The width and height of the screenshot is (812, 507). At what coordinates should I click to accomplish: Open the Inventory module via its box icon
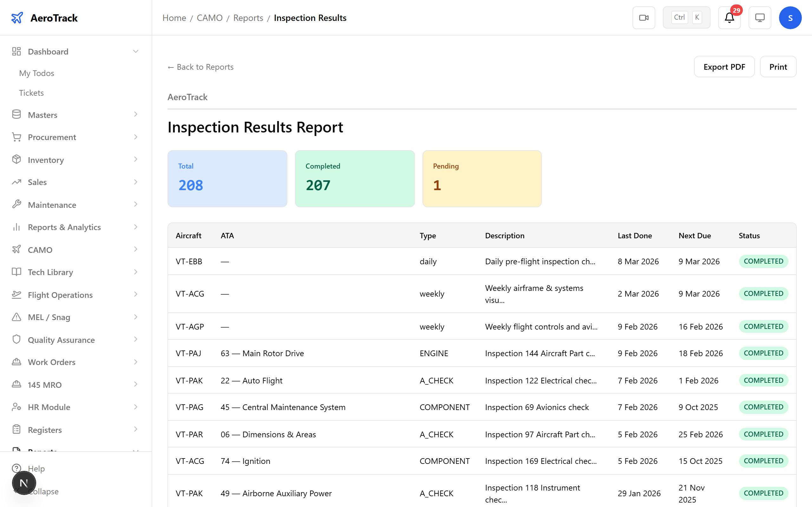[x=16, y=160]
